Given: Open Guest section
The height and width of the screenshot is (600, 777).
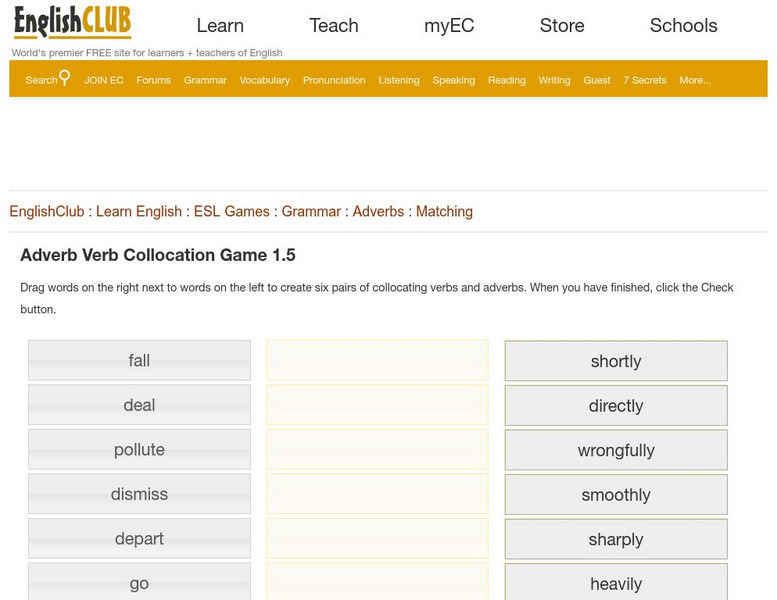Looking at the screenshot, I should 597,80.
